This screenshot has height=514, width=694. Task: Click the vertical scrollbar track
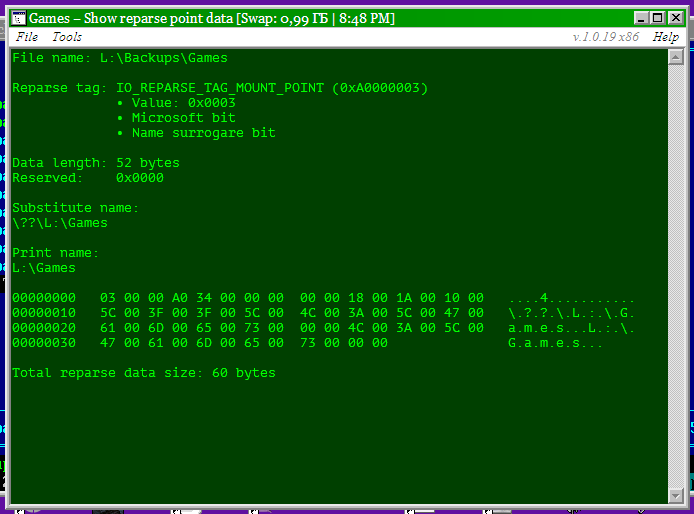pos(675,276)
